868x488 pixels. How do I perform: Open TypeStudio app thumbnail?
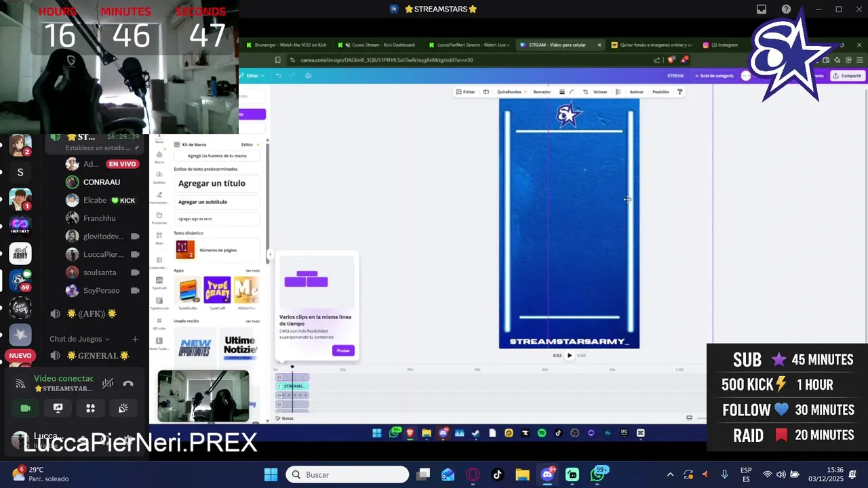[188, 290]
